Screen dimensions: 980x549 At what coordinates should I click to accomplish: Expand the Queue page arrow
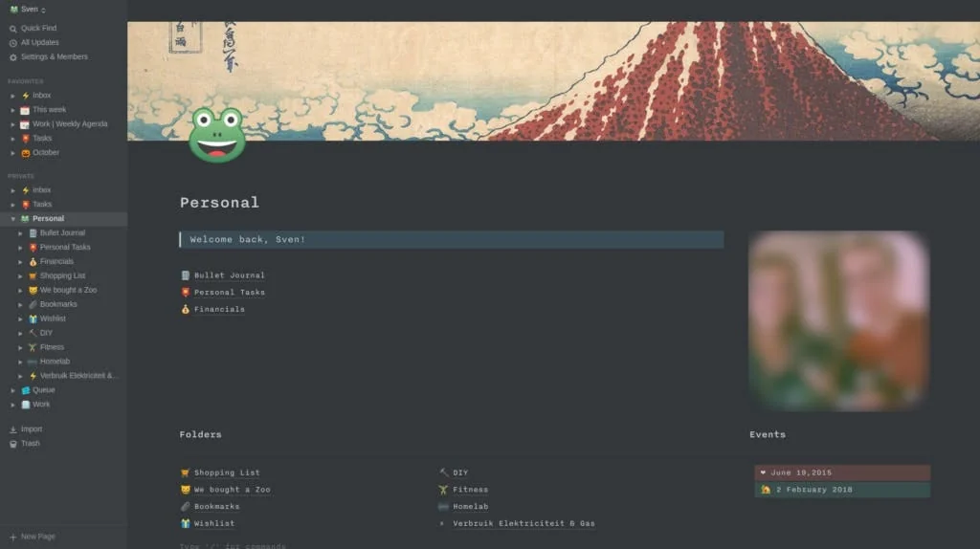12,391
